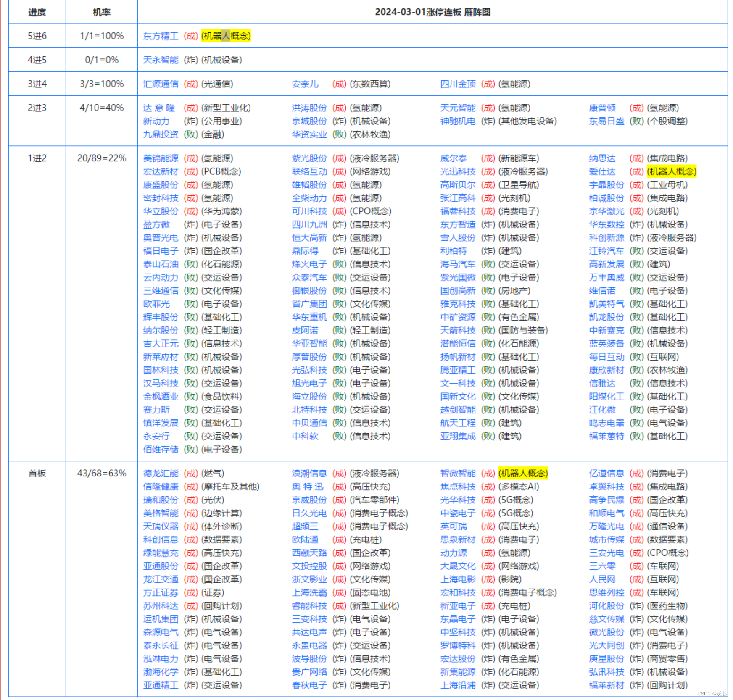The height and width of the screenshot is (700, 733).
Task: Open the 安奈儿 stock link
Action: (x=305, y=84)
